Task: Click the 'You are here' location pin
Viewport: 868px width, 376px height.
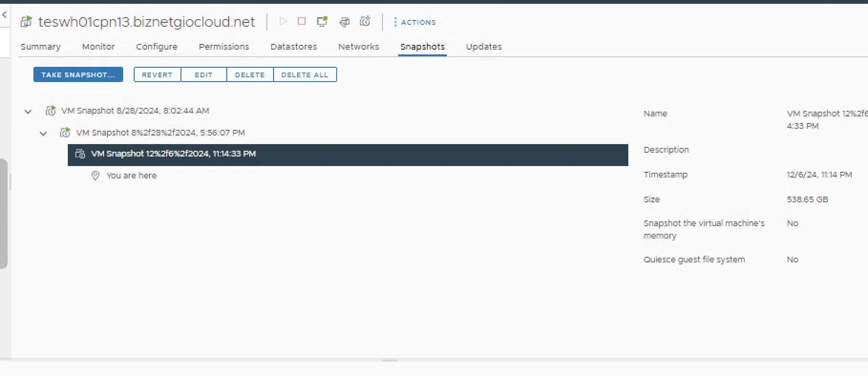Action: pos(95,176)
